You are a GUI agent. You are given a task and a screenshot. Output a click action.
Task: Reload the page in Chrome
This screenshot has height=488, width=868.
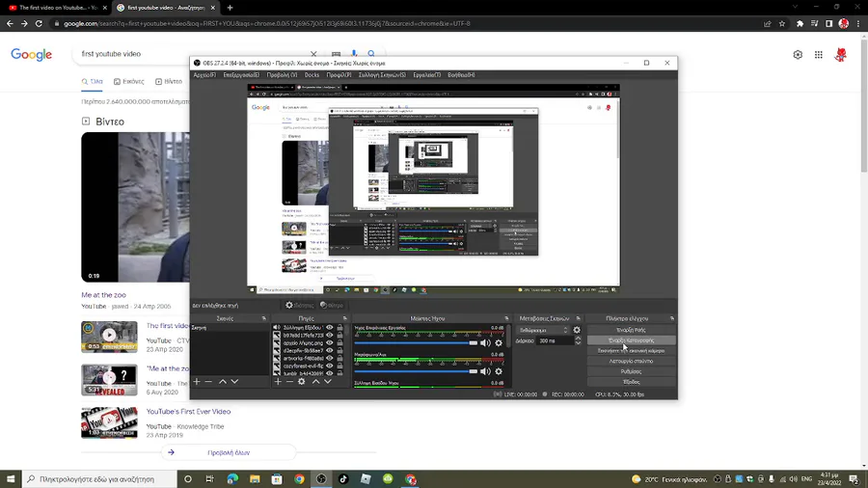coord(39,24)
